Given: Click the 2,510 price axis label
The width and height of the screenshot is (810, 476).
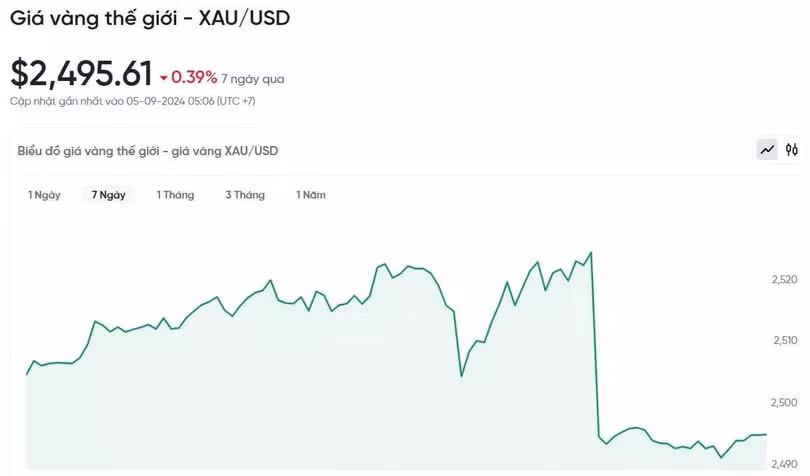Looking at the screenshot, I should 785,341.
